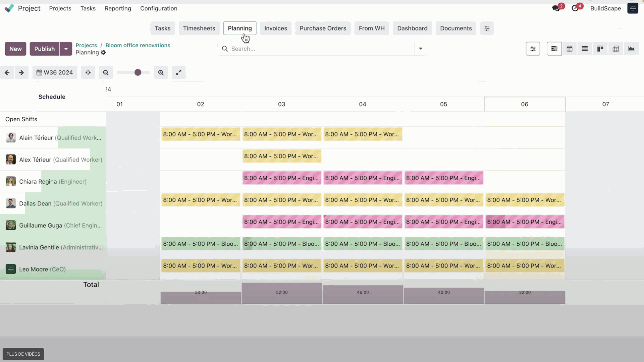Switch to the Graph view
Viewport: 644px width, 362px height.
[x=632, y=49]
